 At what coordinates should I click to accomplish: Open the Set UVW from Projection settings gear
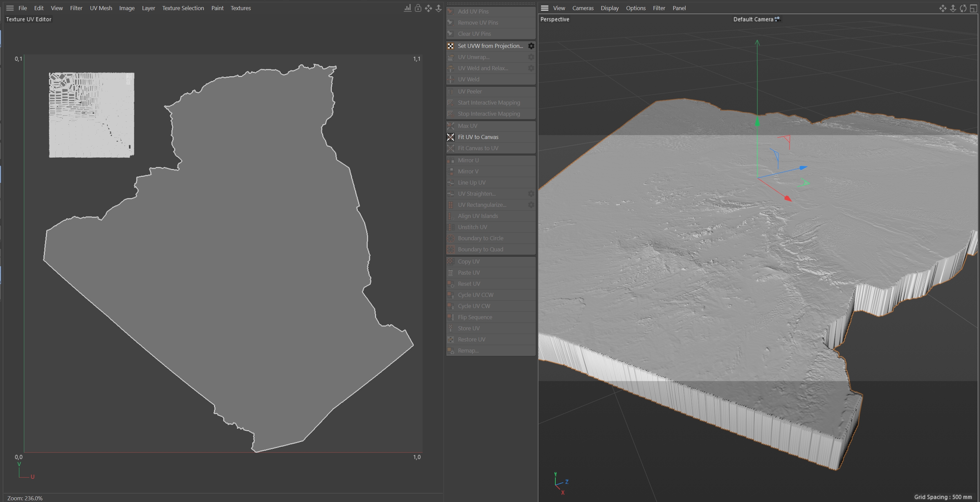coord(531,46)
